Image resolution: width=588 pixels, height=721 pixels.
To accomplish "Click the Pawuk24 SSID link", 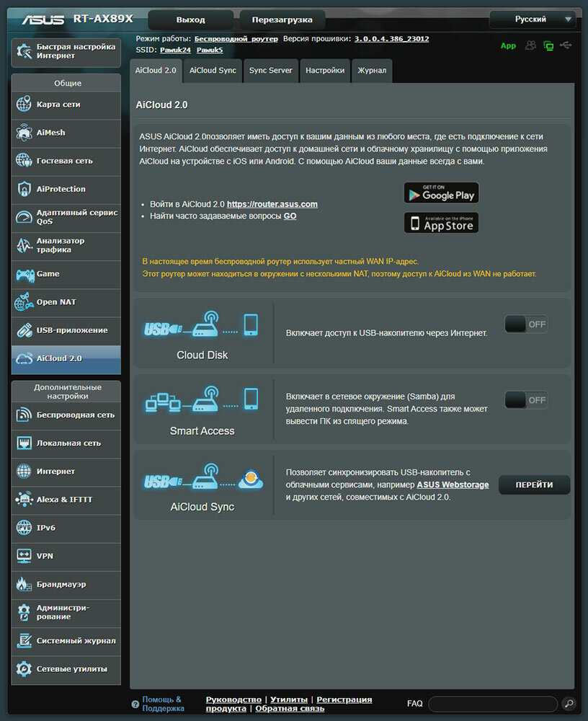I will [x=175, y=50].
